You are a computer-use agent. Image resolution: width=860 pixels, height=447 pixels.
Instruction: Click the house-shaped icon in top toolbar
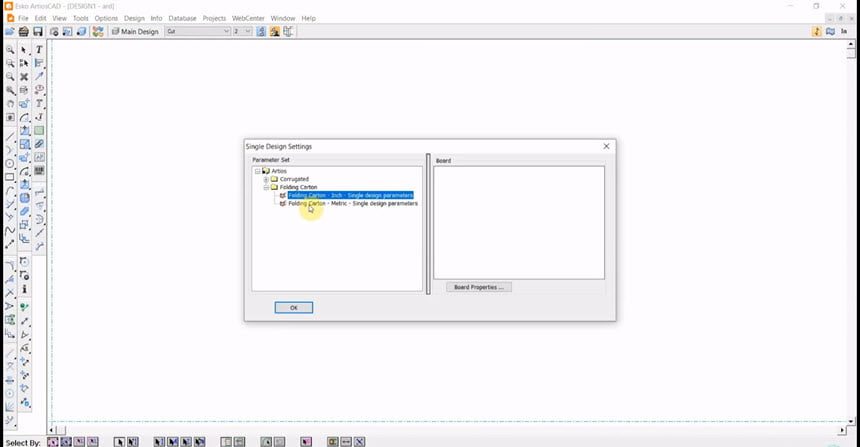(x=24, y=32)
